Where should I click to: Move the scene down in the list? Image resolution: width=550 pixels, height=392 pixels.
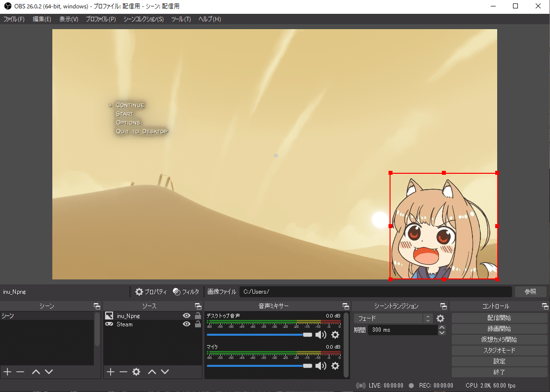point(49,372)
